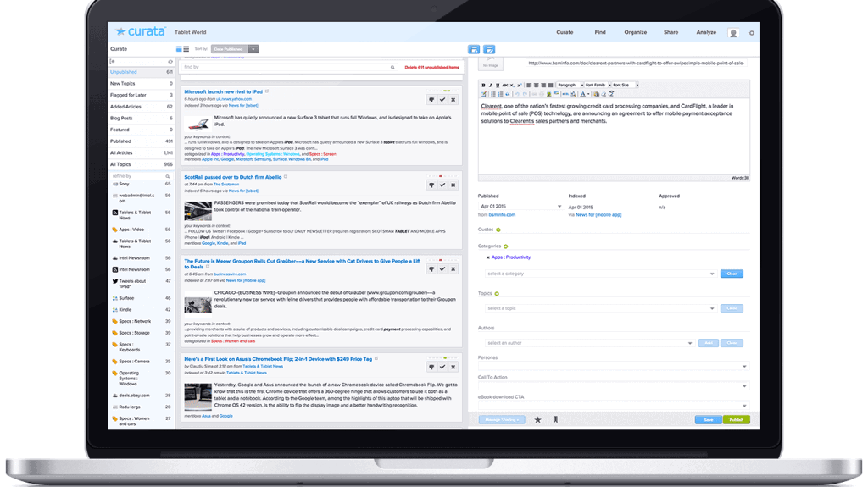Image resolution: width=868 pixels, height=487 pixels.
Task: Open the select a category dropdown
Action: [x=600, y=274]
